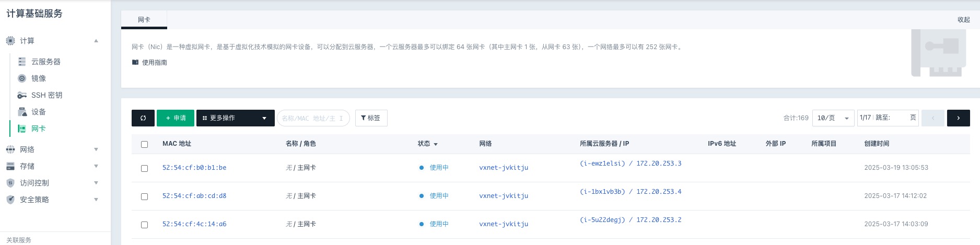This screenshot has width=980, height=245.
Task: Go to next page arrow
Action: pos(958,118)
